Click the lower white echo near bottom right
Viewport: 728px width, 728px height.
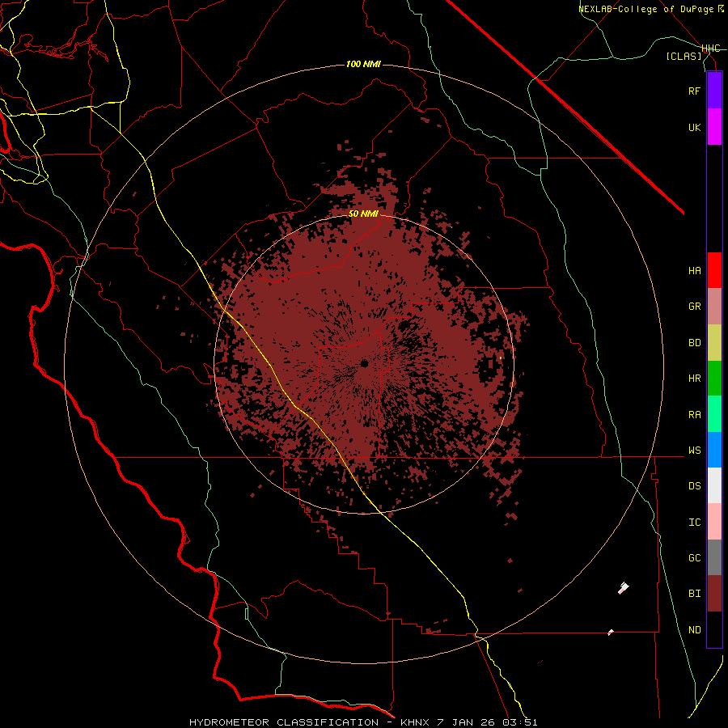611,633
